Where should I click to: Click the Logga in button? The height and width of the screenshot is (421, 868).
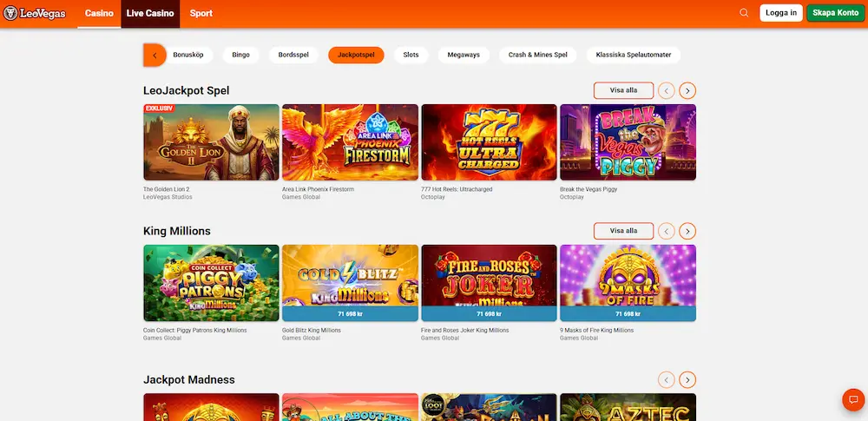(x=781, y=13)
